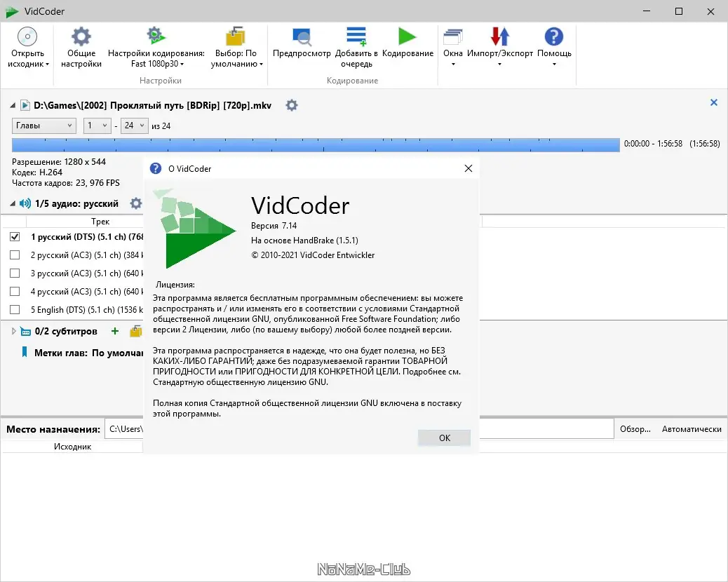Open picker selection folder icon

tap(236, 36)
